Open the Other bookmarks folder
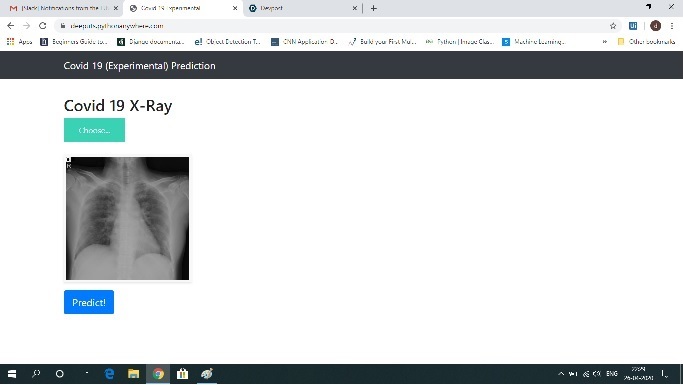Image resolution: width=683 pixels, height=385 pixels. tap(646, 42)
